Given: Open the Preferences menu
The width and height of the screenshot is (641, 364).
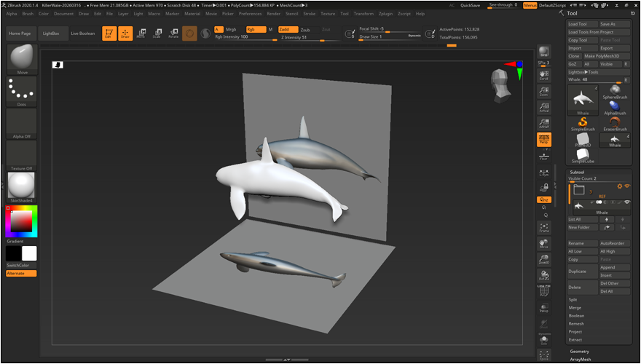Looking at the screenshot, I should (250, 13).
